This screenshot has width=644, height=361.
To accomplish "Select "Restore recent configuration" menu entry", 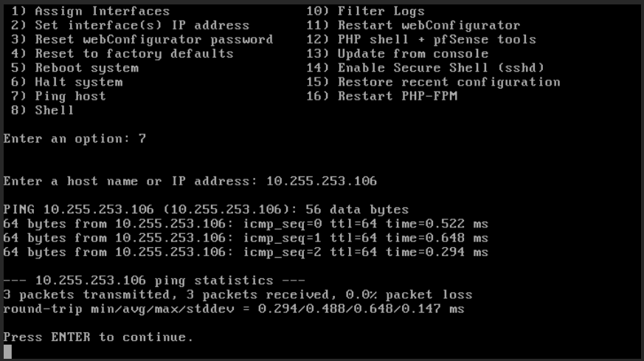I will [449, 82].
